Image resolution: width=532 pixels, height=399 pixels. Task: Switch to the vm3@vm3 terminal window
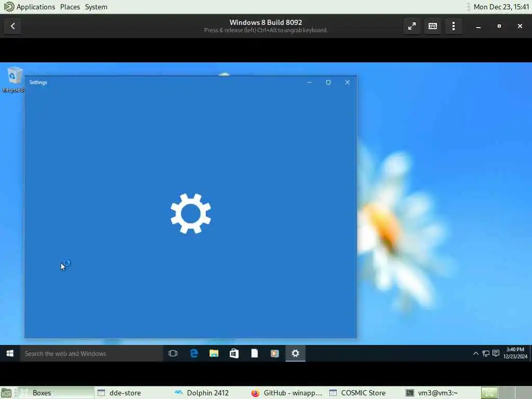tap(441, 393)
